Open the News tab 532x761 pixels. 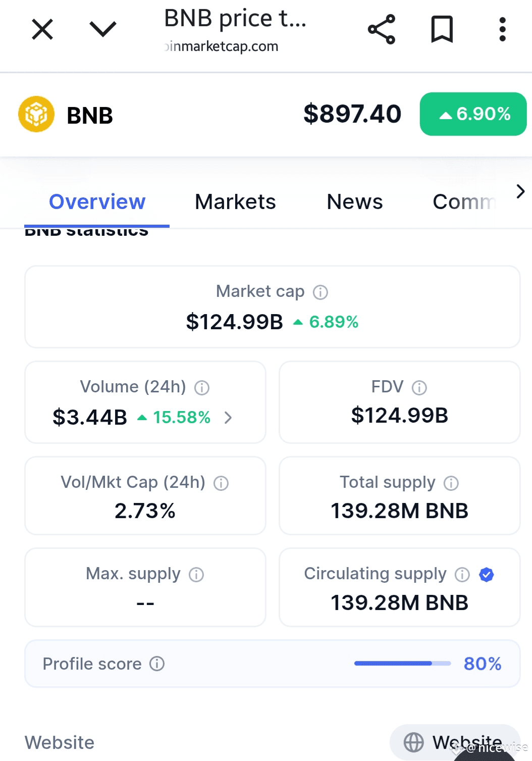point(355,202)
